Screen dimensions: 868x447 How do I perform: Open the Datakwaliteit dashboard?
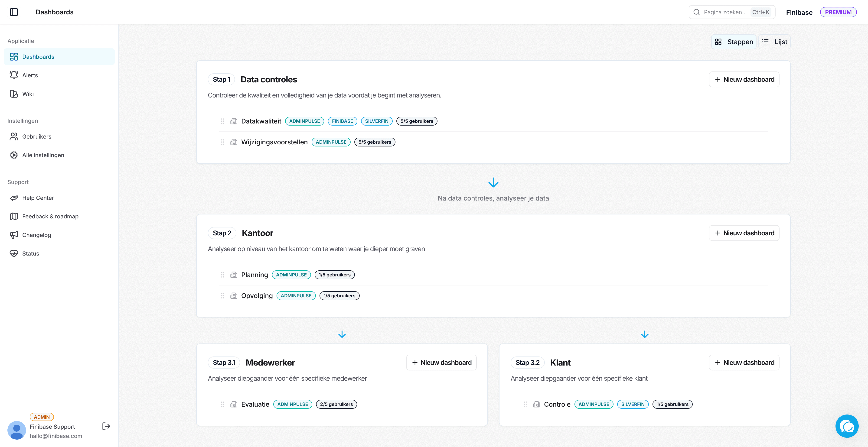tap(261, 121)
